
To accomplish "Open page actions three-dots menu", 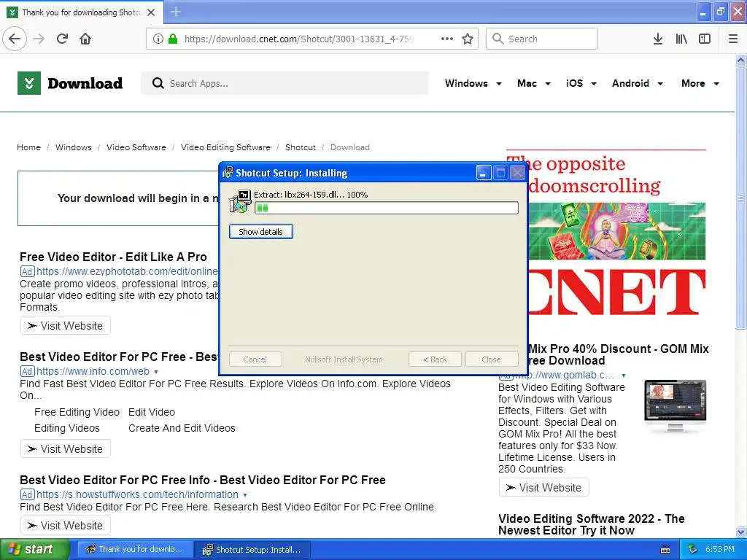I will pos(447,39).
